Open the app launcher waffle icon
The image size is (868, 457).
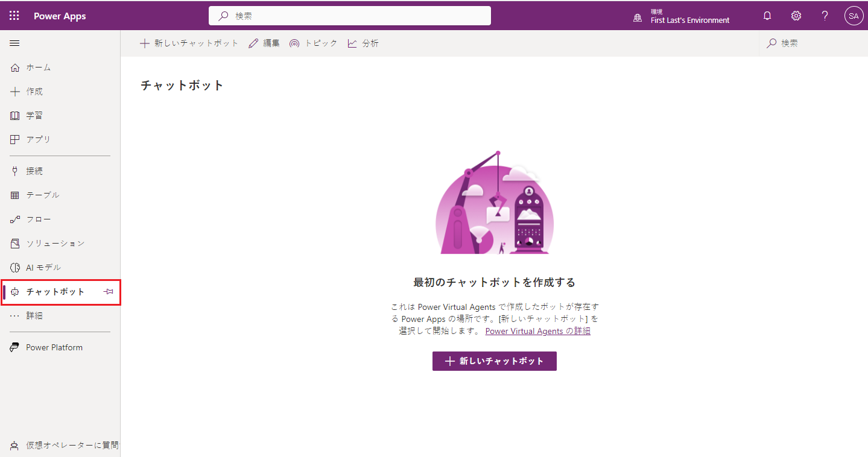pyautogui.click(x=14, y=16)
